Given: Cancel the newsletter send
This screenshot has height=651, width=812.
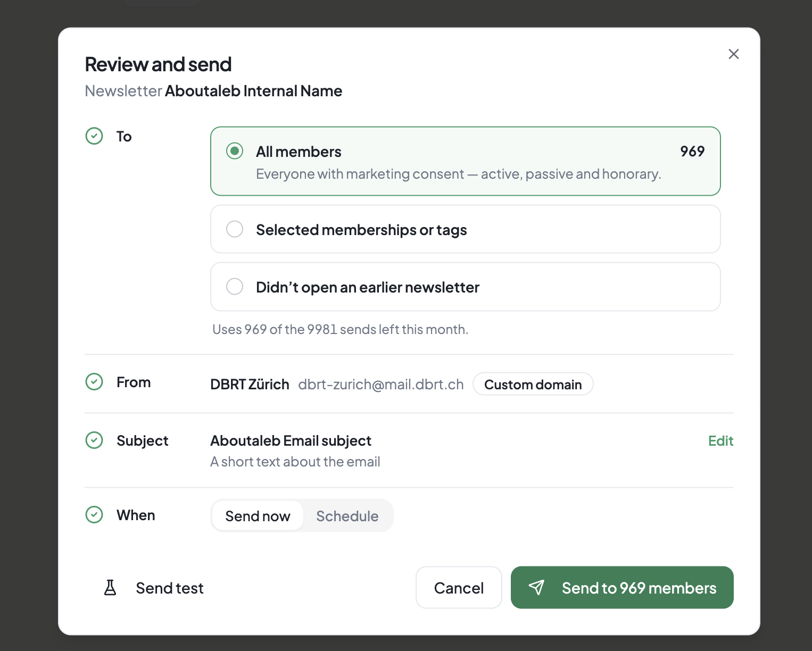Looking at the screenshot, I should 459,587.
